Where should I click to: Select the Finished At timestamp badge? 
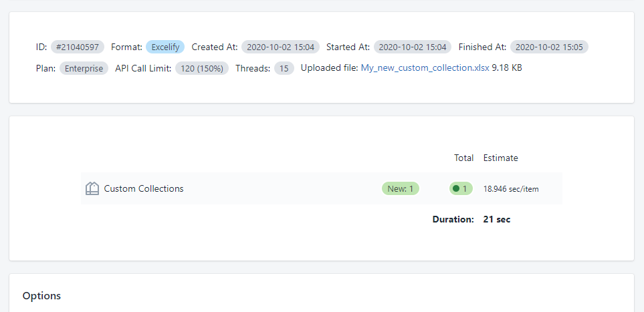[549, 47]
